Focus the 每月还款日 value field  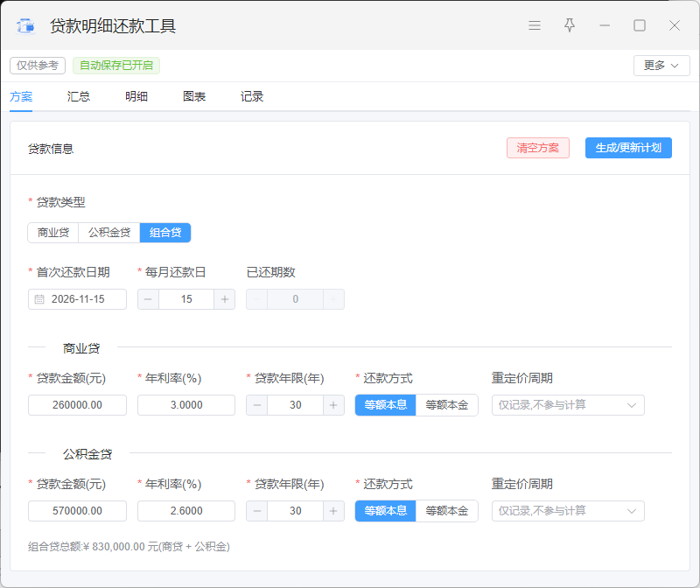186,299
